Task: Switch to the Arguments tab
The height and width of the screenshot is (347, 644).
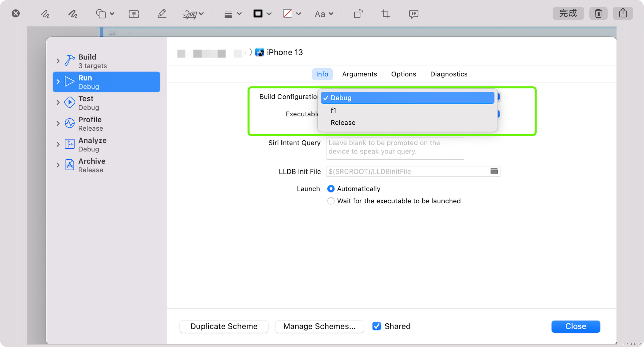Action: tap(359, 74)
